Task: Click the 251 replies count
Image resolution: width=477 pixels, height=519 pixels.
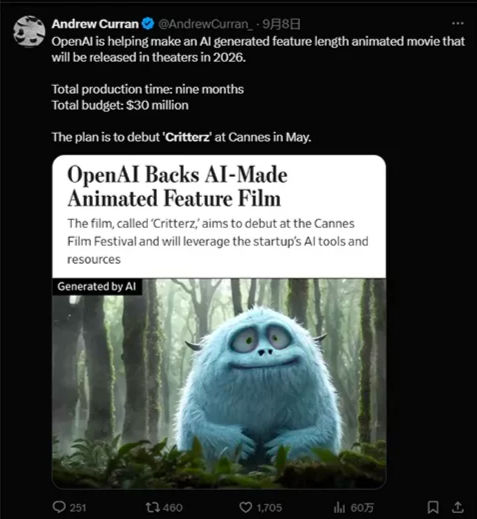Action: (78, 508)
